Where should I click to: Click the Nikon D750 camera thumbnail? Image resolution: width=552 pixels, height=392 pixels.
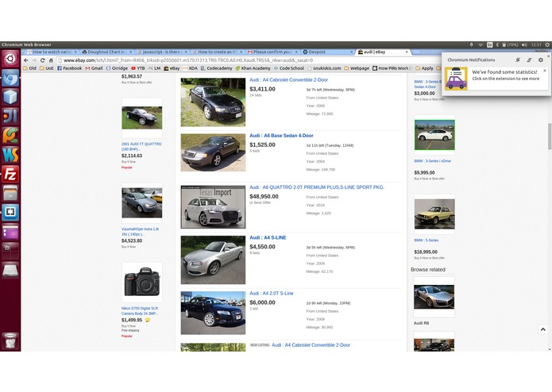pos(142,282)
